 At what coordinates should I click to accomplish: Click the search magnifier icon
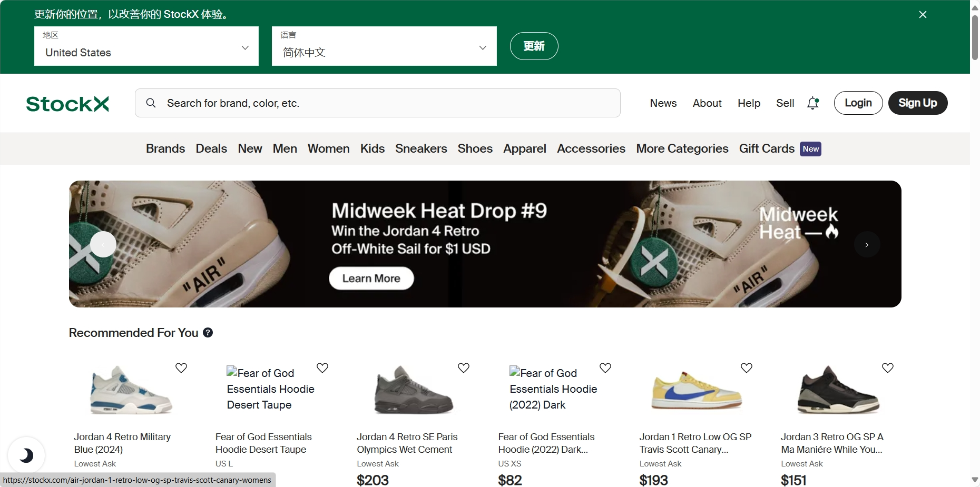point(151,103)
